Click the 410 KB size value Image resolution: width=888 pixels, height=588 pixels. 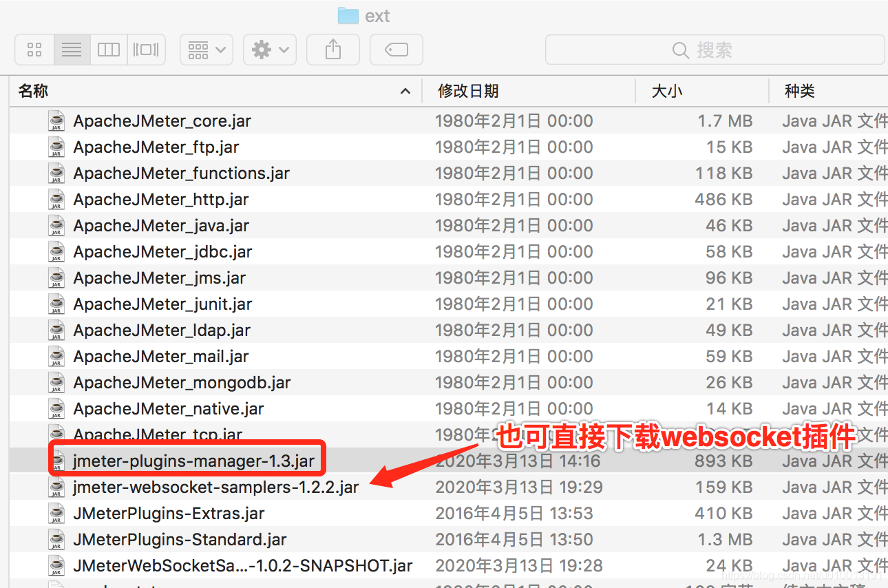click(723, 514)
